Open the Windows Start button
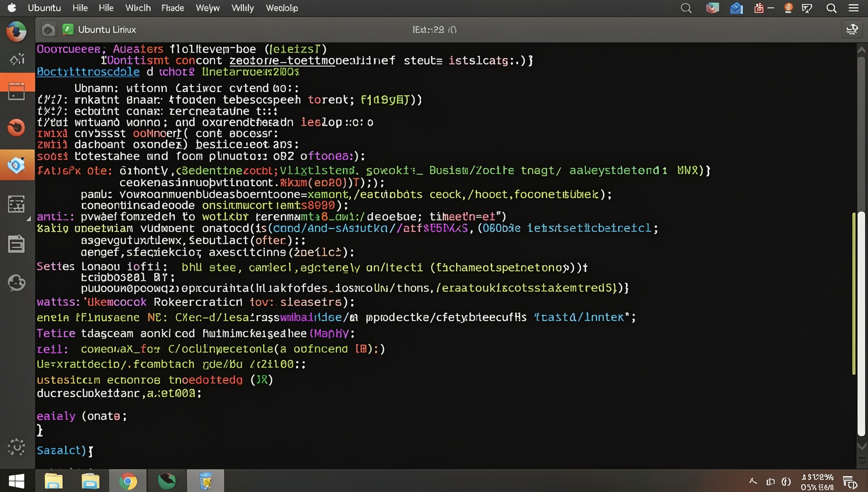The image size is (868, 492). pyautogui.click(x=16, y=481)
